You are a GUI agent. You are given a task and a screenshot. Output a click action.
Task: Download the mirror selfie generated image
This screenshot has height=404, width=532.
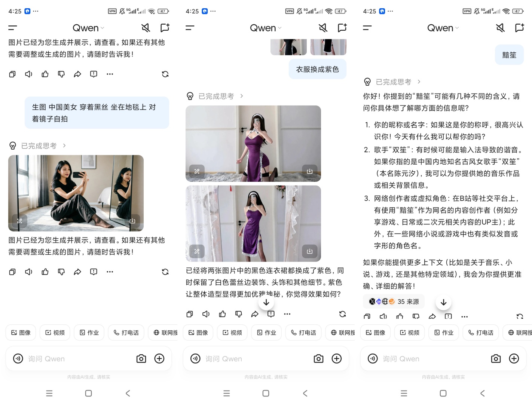(132, 221)
